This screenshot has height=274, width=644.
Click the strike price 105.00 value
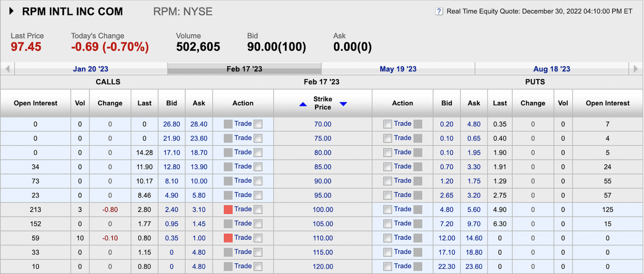[323, 224]
